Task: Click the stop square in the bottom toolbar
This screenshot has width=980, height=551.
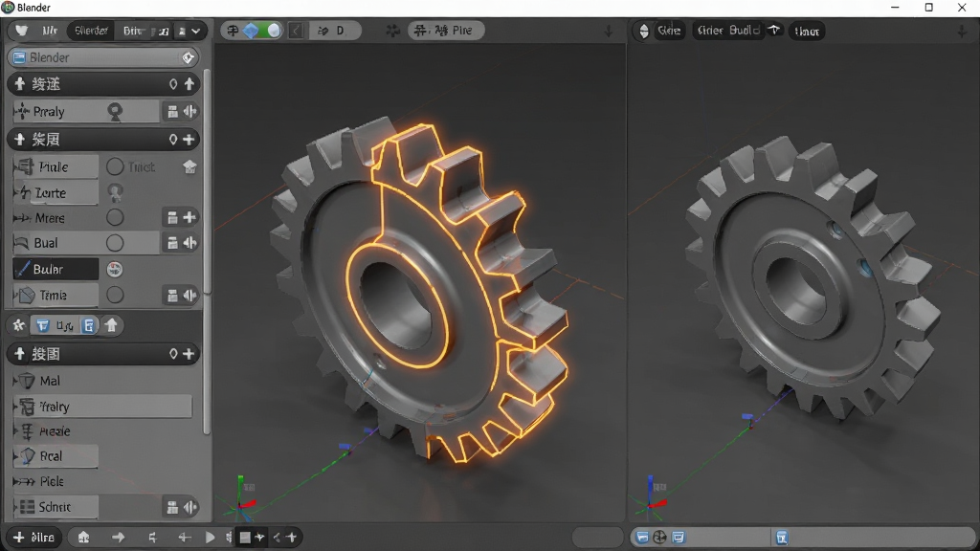Action: (245, 538)
